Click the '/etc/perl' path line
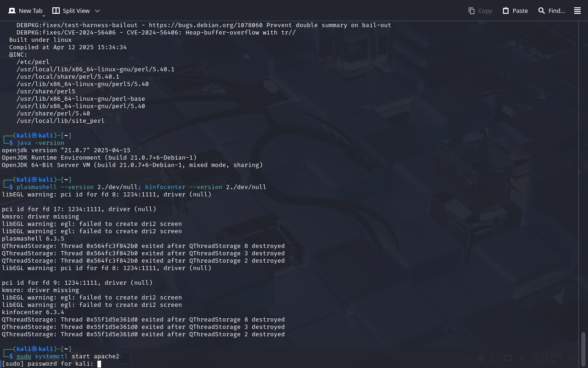 33,62
